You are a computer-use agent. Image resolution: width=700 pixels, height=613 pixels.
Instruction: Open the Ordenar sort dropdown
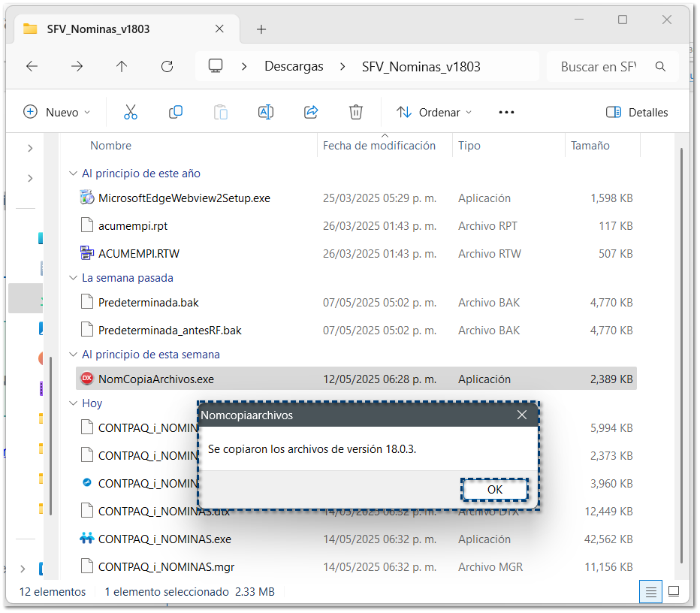tap(435, 112)
